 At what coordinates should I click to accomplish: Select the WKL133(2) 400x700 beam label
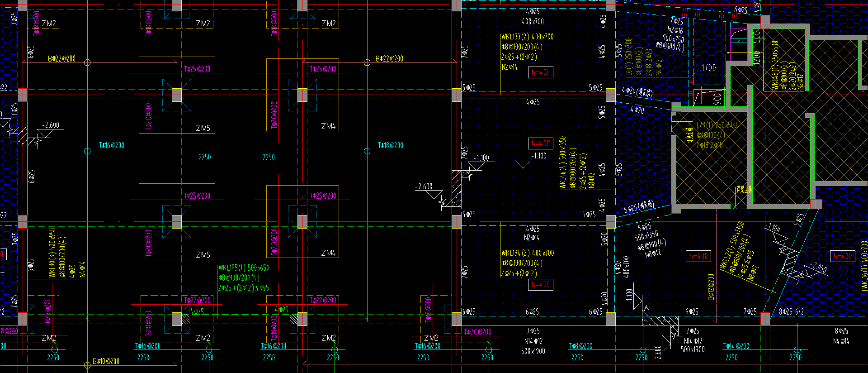[x=527, y=37]
